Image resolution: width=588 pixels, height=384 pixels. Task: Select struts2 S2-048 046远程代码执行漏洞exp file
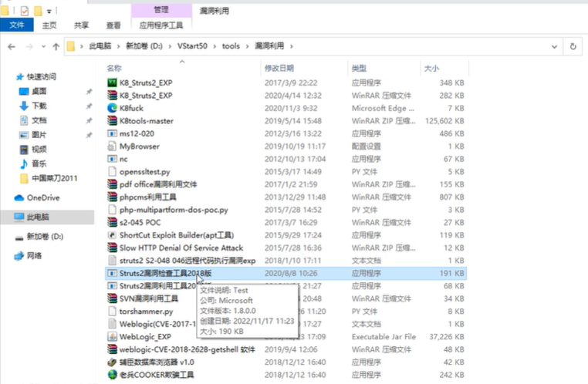(188, 261)
